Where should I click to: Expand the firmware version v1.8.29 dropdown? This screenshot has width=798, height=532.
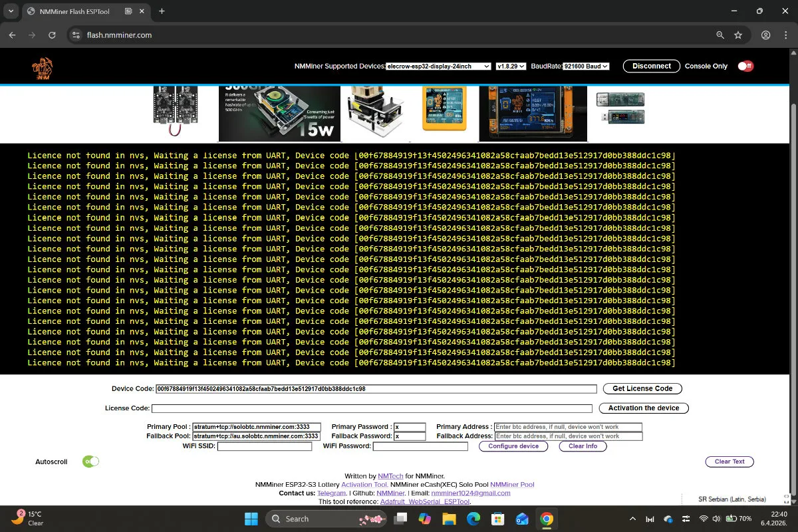pos(511,66)
